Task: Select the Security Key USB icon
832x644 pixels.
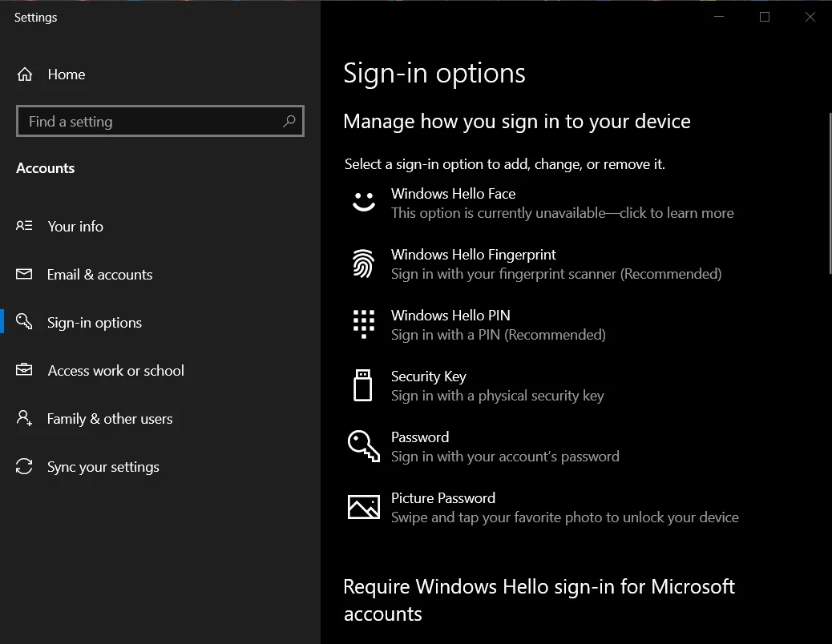Action: pyautogui.click(x=363, y=385)
